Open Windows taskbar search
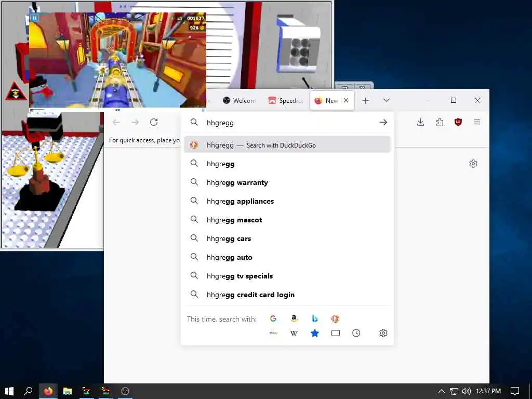The width and height of the screenshot is (532, 399). pos(28,391)
